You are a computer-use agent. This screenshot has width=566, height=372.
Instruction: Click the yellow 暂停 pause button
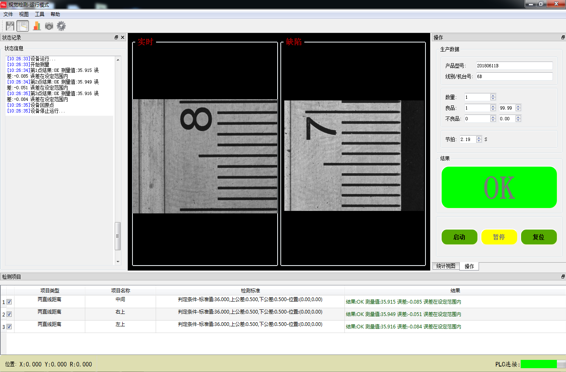click(x=499, y=237)
